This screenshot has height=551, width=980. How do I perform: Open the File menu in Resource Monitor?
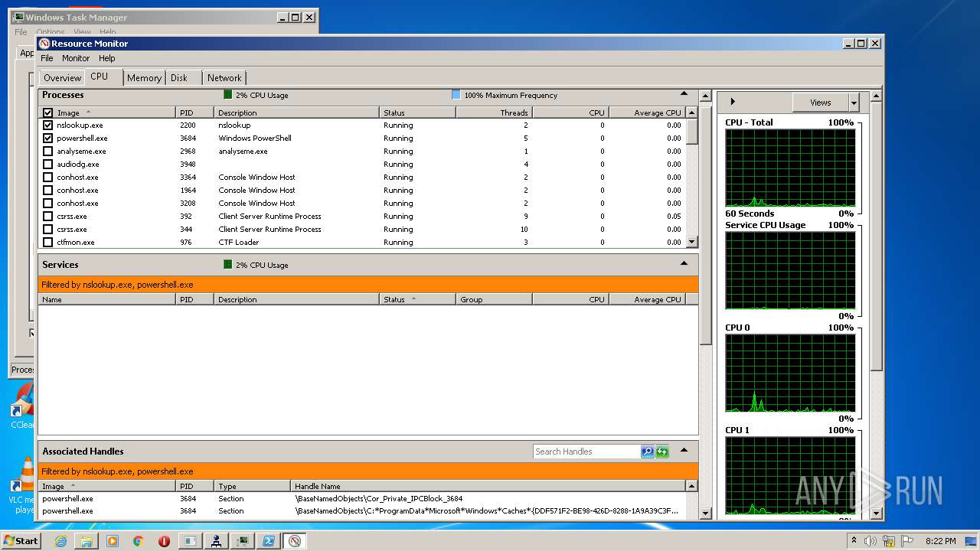pyautogui.click(x=47, y=58)
